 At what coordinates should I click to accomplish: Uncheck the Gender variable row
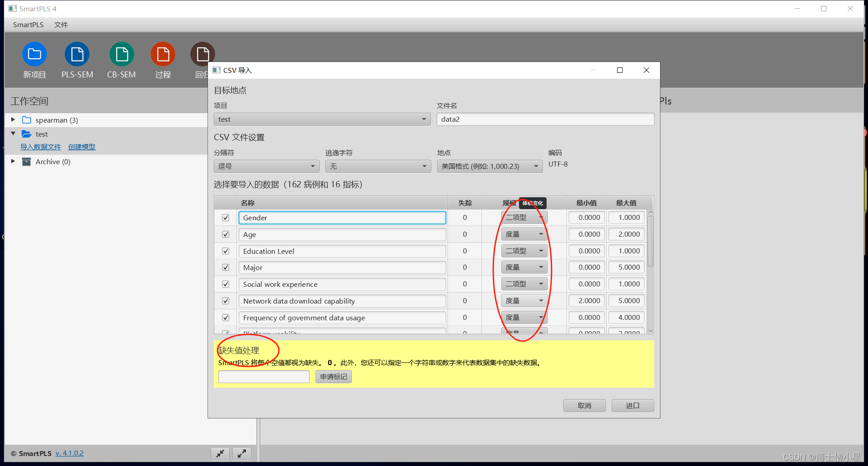point(225,218)
